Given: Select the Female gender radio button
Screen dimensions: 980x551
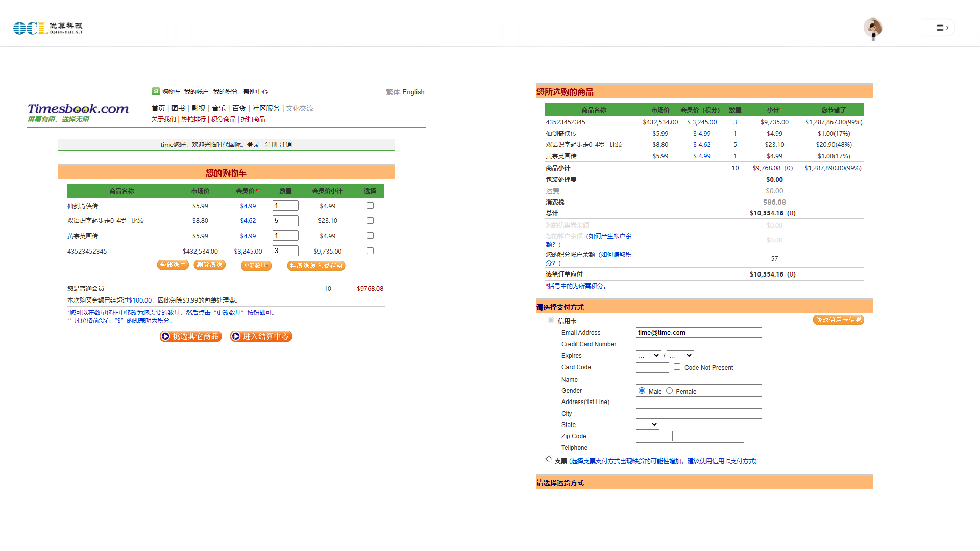Looking at the screenshot, I should point(669,391).
